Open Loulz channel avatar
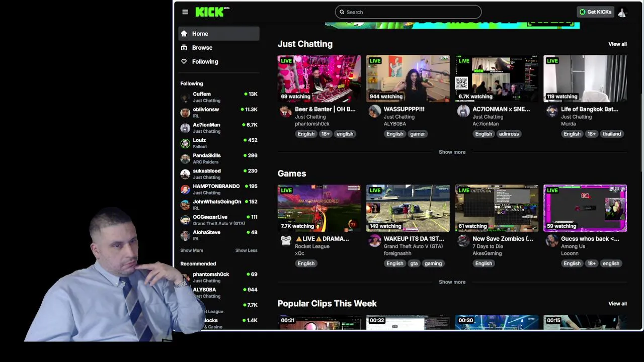Viewport: 644px width, 362px height. coord(185,143)
